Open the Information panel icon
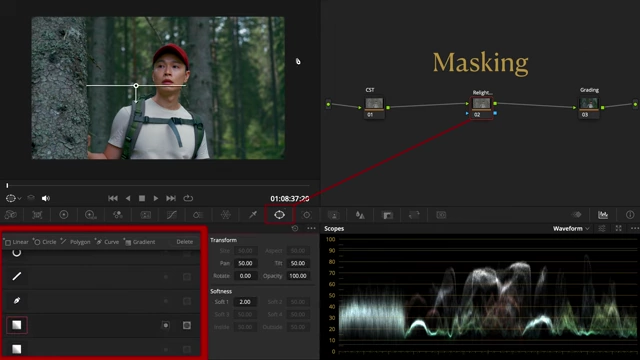 point(630,215)
